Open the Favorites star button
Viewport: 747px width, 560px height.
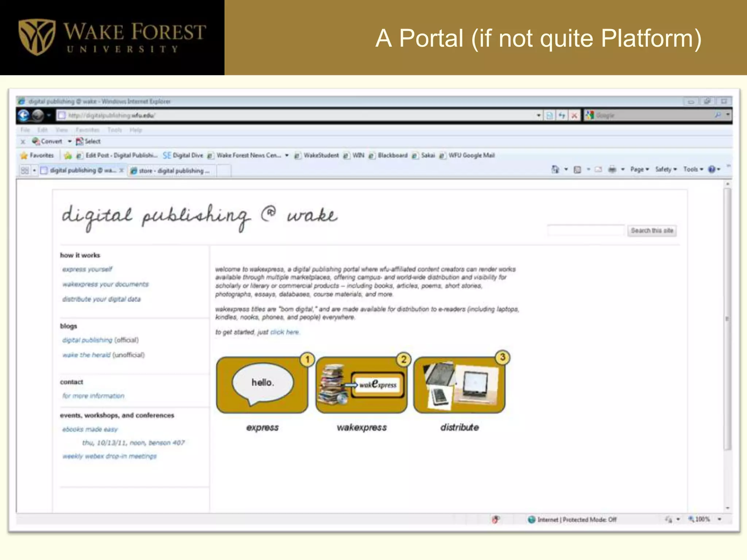[37, 155]
